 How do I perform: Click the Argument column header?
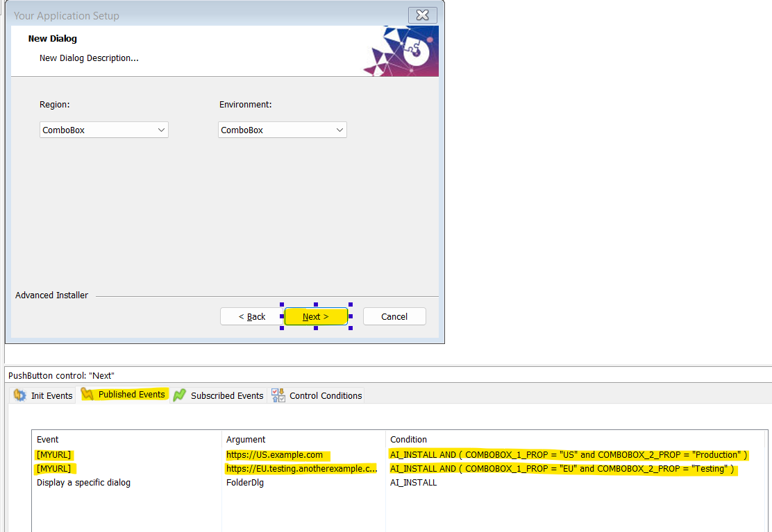pyautogui.click(x=246, y=440)
